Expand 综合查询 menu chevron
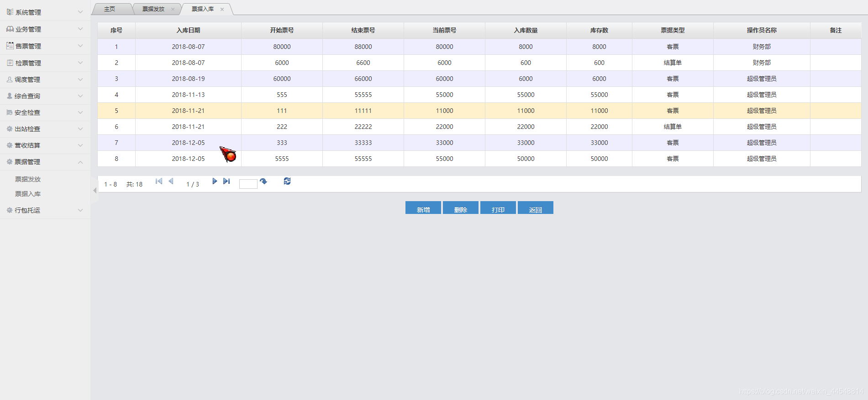The height and width of the screenshot is (400, 868). point(80,96)
